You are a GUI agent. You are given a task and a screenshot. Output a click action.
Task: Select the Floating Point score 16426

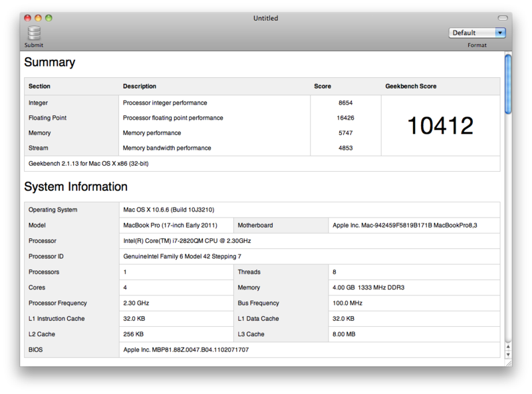(x=345, y=118)
